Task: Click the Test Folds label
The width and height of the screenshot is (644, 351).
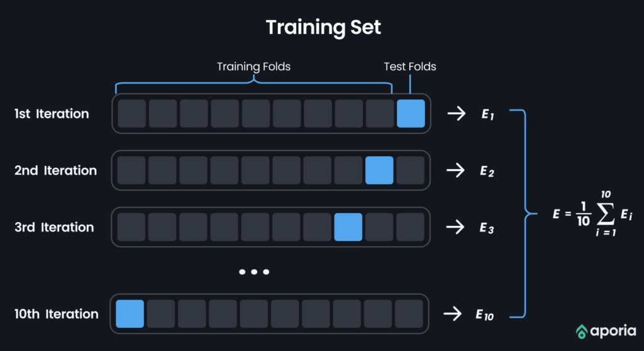Action: 410,67
